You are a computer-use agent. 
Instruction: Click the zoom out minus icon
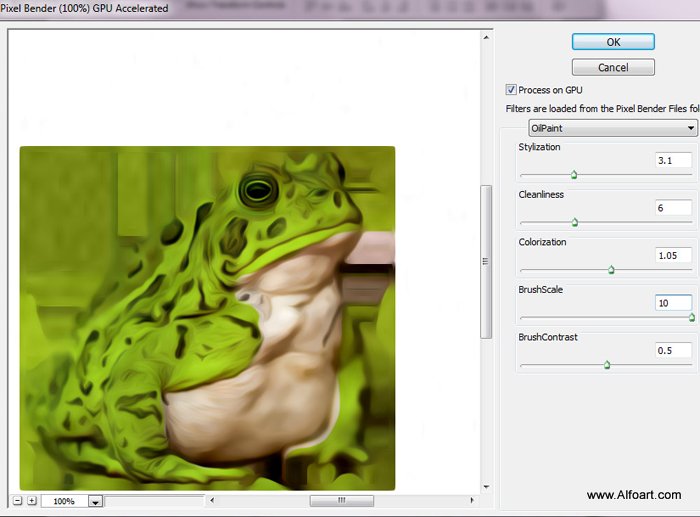17,500
